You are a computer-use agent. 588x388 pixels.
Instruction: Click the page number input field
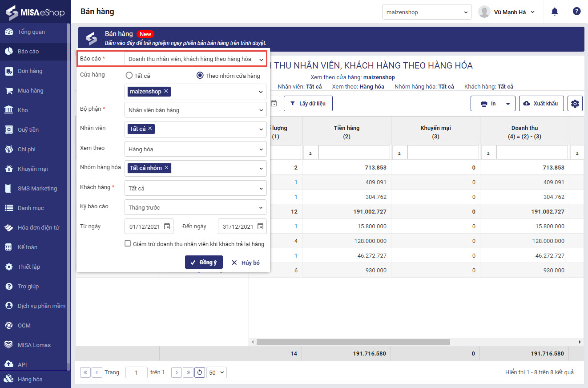click(137, 372)
